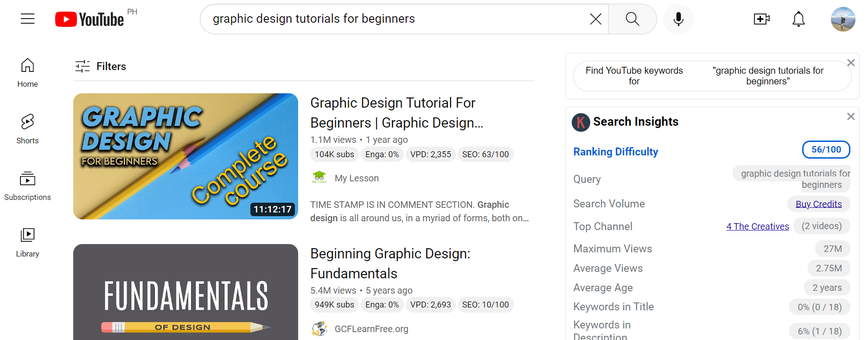Viewport: 868px width, 340px height.
Task: Close the Search Insights panel
Action: [851, 116]
